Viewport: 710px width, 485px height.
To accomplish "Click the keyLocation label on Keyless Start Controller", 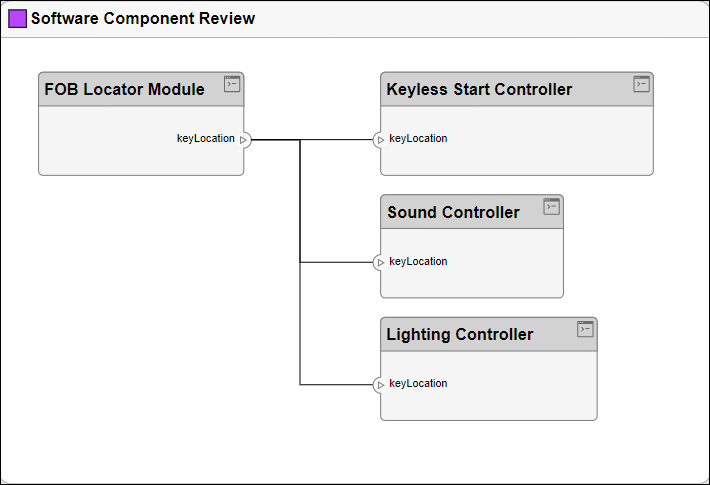I will point(418,139).
